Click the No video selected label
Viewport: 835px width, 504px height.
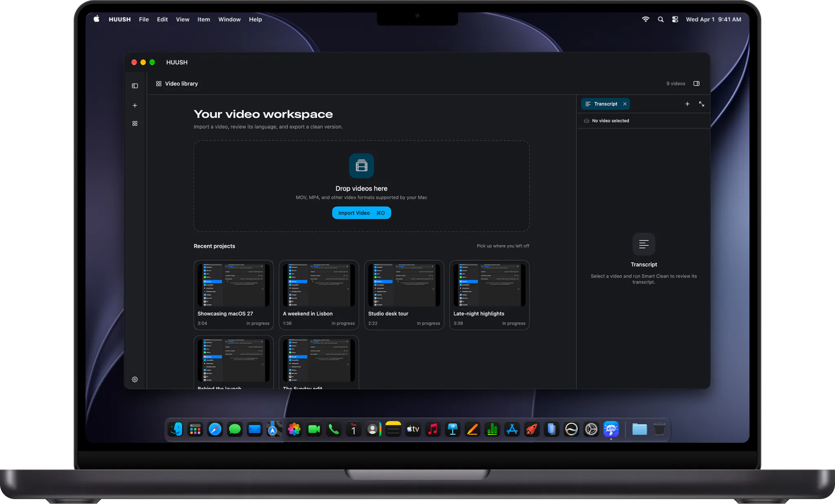point(610,121)
